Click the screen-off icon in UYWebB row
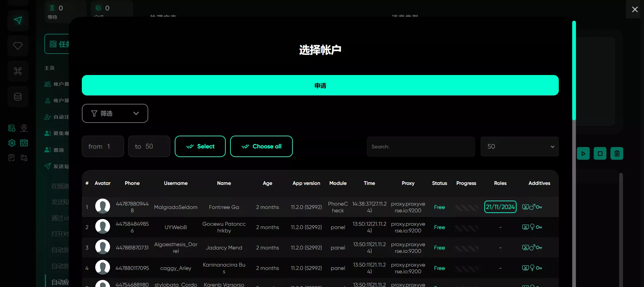Image resolution: width=644 pixels, height=287 pixels. pos(525,227)
